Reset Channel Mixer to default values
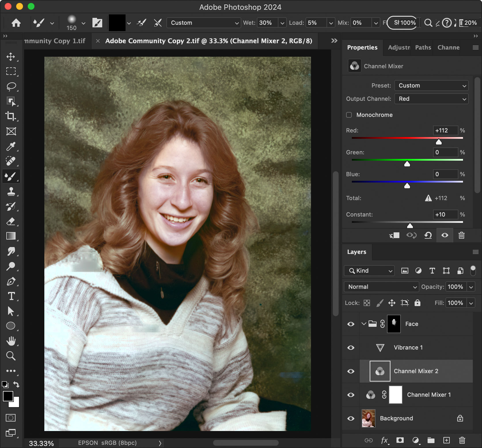The width and height of the screenshot is (482, 448). (428, 235)
